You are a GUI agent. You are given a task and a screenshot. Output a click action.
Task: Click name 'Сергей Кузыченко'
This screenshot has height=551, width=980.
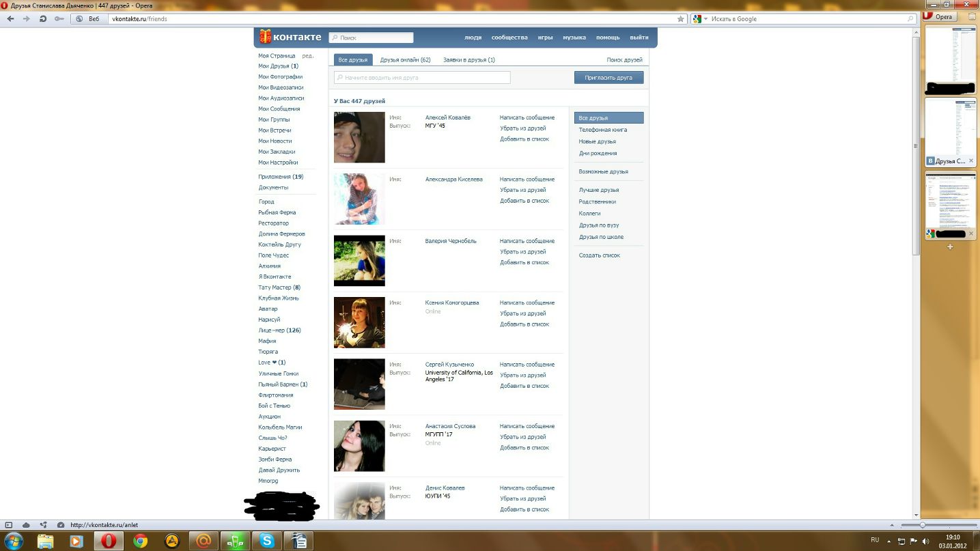[x=449, y=365]
